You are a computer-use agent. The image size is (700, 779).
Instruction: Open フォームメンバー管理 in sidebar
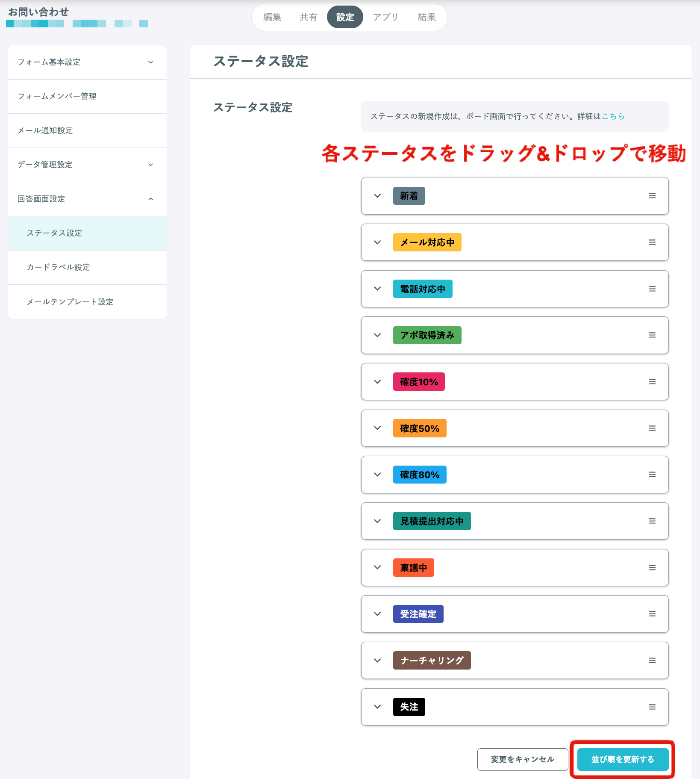click(87, 97)
